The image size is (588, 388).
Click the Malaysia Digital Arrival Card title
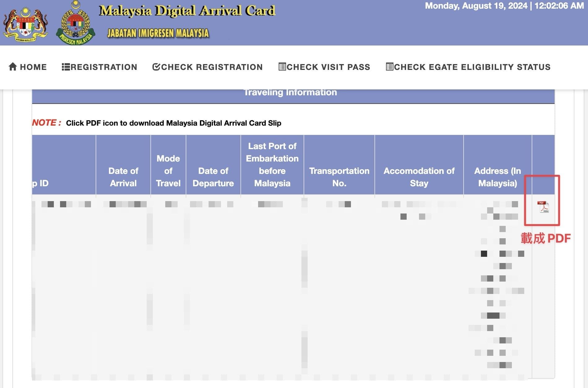click(x=187, y=11)
